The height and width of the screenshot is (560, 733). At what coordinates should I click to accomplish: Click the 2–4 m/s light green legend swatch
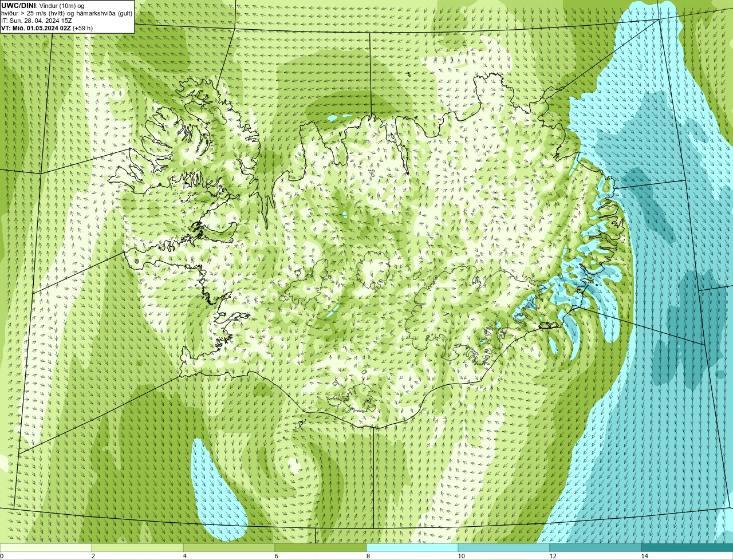click(137, 547)
